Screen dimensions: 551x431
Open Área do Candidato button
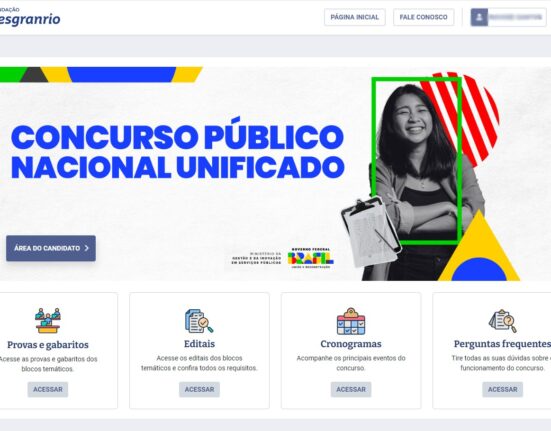tap(51, 248)
